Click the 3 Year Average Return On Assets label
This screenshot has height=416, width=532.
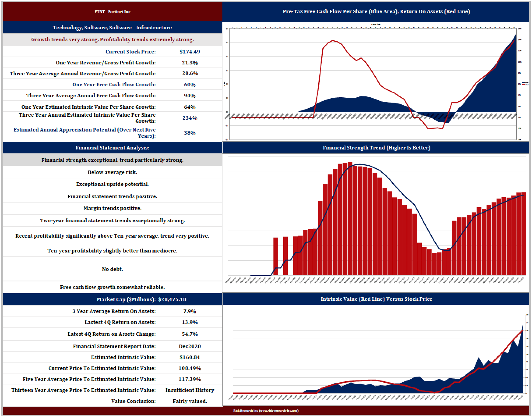[x=114, y=311]
